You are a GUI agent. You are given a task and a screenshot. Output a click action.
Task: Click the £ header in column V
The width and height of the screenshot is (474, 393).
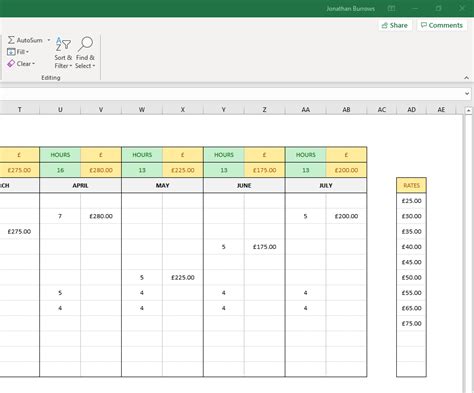[101, 155]
